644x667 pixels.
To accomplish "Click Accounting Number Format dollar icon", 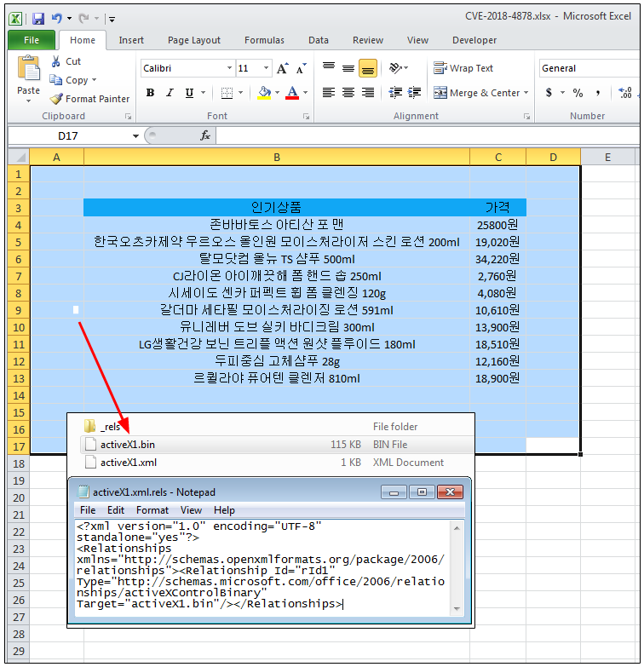I will (549, 93).
